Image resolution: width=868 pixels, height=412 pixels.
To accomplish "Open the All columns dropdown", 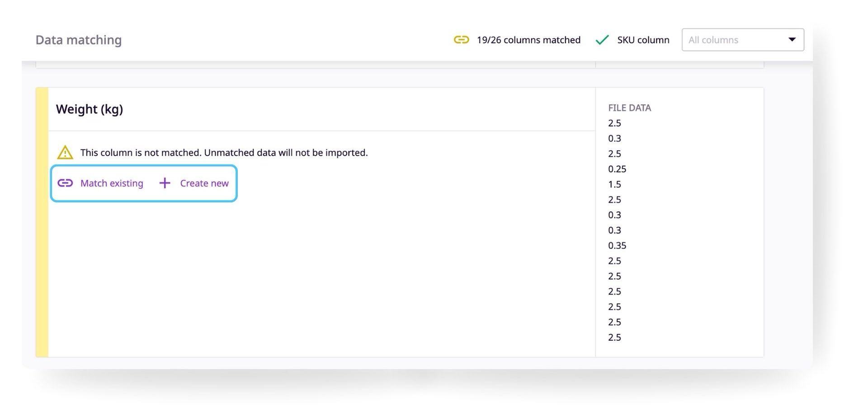I will pyautogui.click(x=742, y=40).
